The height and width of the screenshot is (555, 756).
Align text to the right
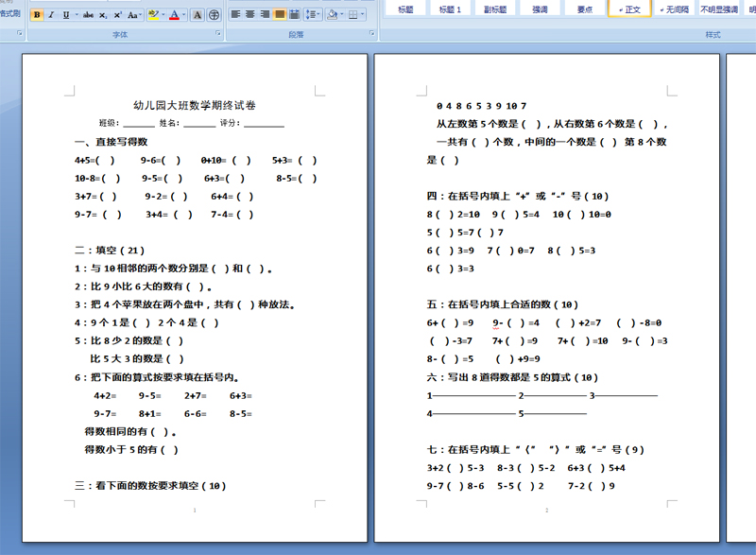point(265,14)
